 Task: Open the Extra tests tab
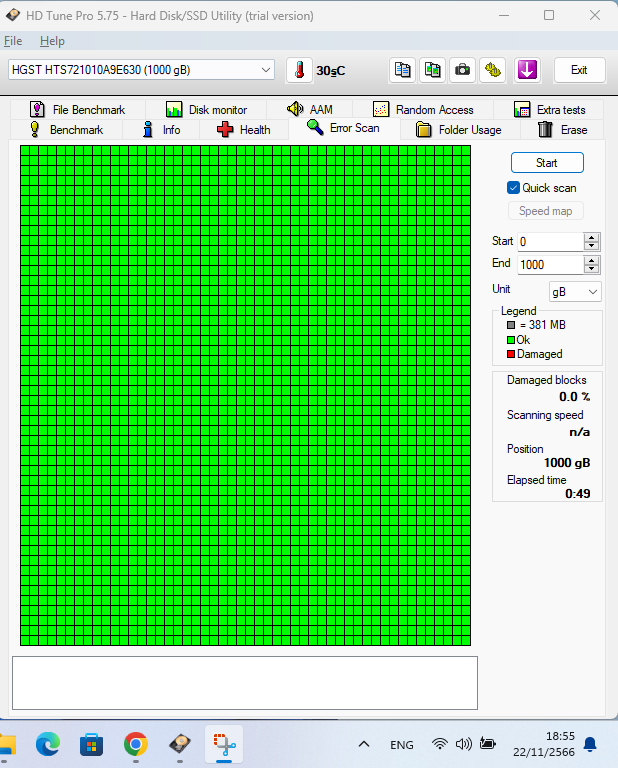point(549,109)
